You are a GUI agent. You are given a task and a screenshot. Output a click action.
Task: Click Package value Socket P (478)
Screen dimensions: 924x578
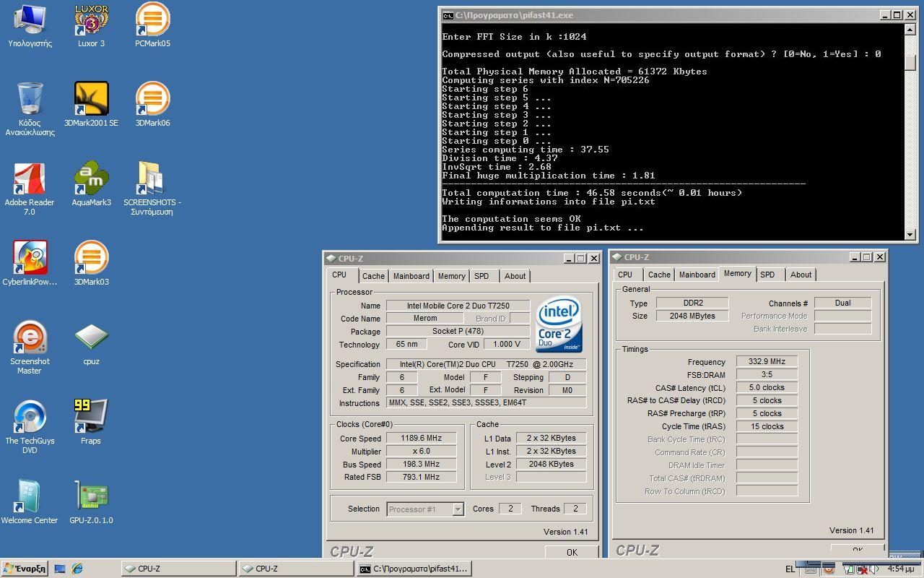pos(458,331)
